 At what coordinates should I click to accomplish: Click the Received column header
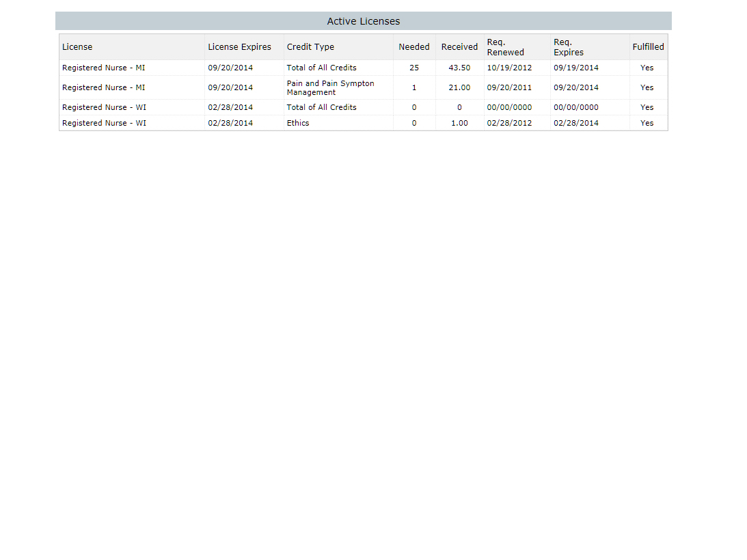[x=459, y=47]
